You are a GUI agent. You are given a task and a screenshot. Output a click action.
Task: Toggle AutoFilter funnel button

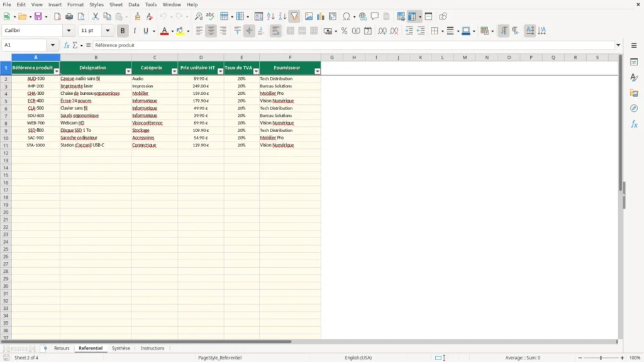pos(294,16)
